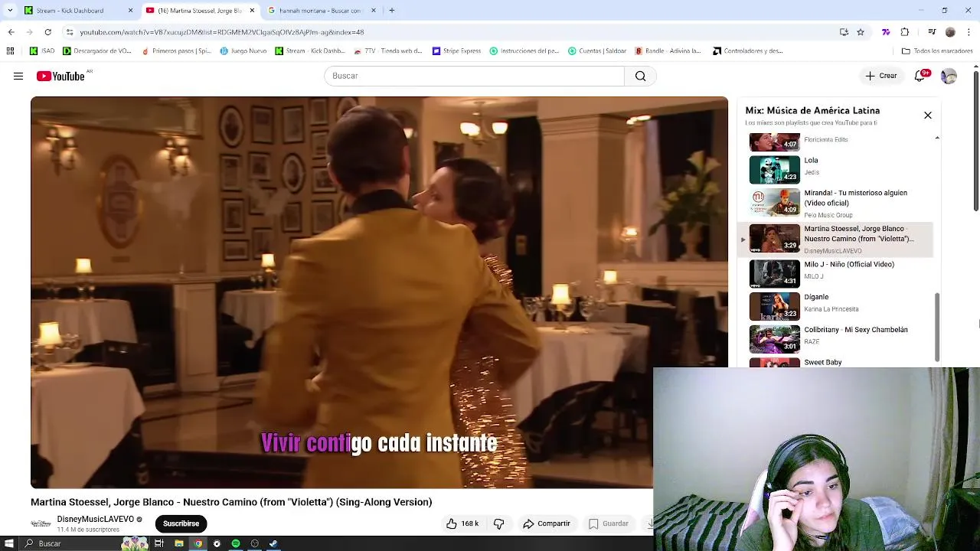980x551 pixels.
Task: Click the address bar URL
Action: [x=222, y=32]
